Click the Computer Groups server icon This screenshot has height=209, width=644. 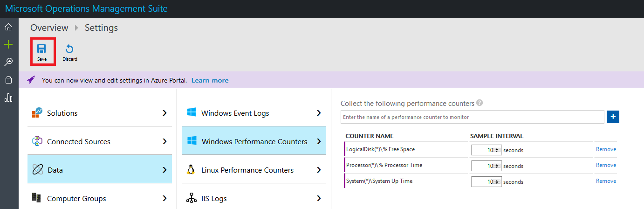coord(37,198)
